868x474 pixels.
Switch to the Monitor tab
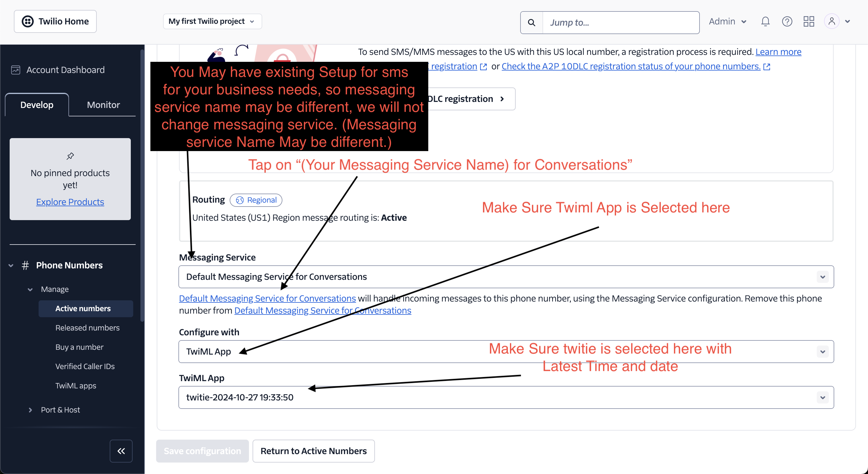103,105
